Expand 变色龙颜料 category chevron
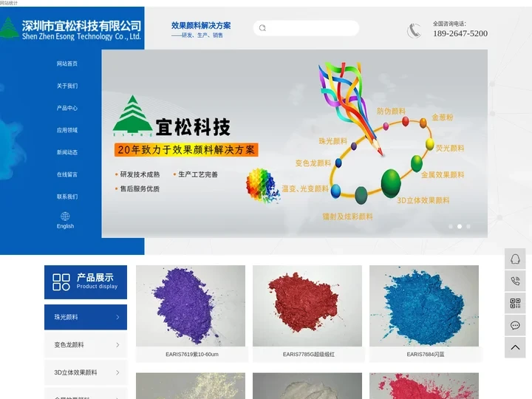The image size is (532, 399). (x=117, y=345)
